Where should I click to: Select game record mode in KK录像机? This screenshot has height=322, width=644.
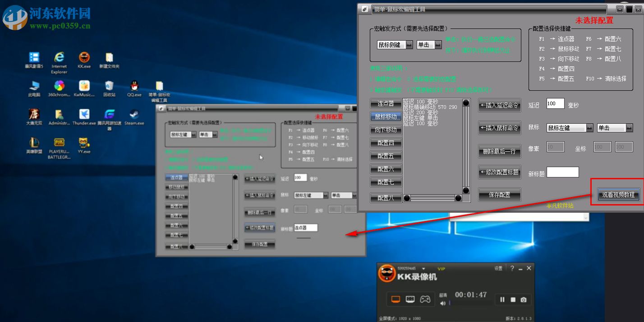click(425, 299)
